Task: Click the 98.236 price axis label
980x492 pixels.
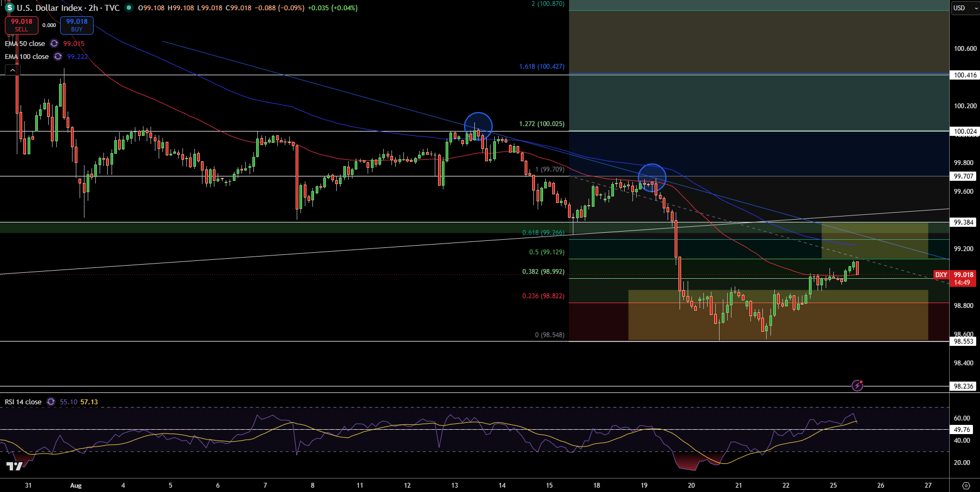Action: (x=964, y=386)
